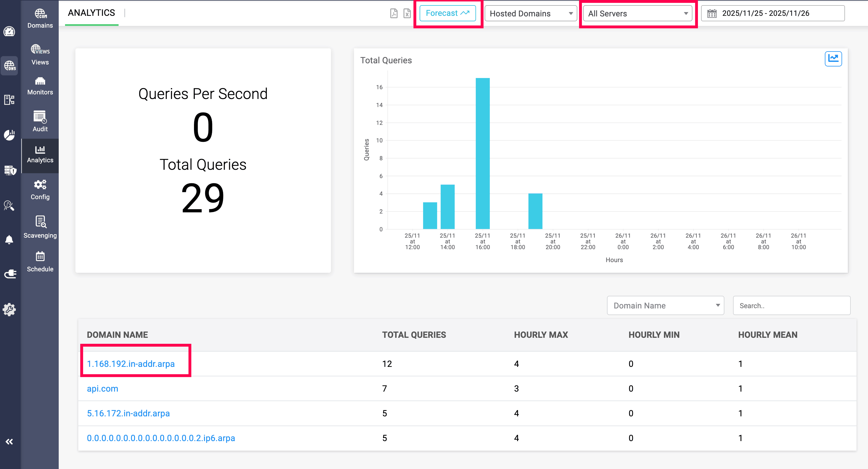This screenshot has width=868, height=469.
Task: Toggle the line chart view icon
Action: pyautogui.click(x=833, y=59)
